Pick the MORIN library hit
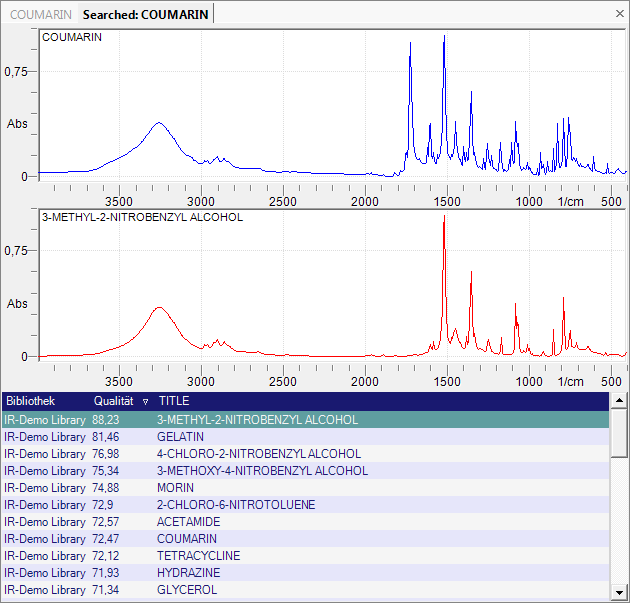The image size is (630, 603). pyautogui.click(x=175, y=488)
